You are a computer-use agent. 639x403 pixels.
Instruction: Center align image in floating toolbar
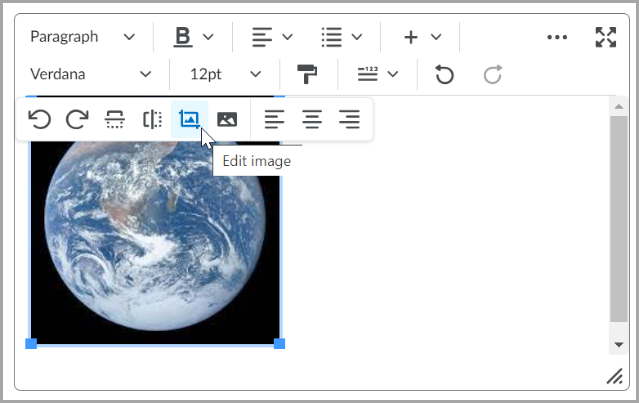312,119
